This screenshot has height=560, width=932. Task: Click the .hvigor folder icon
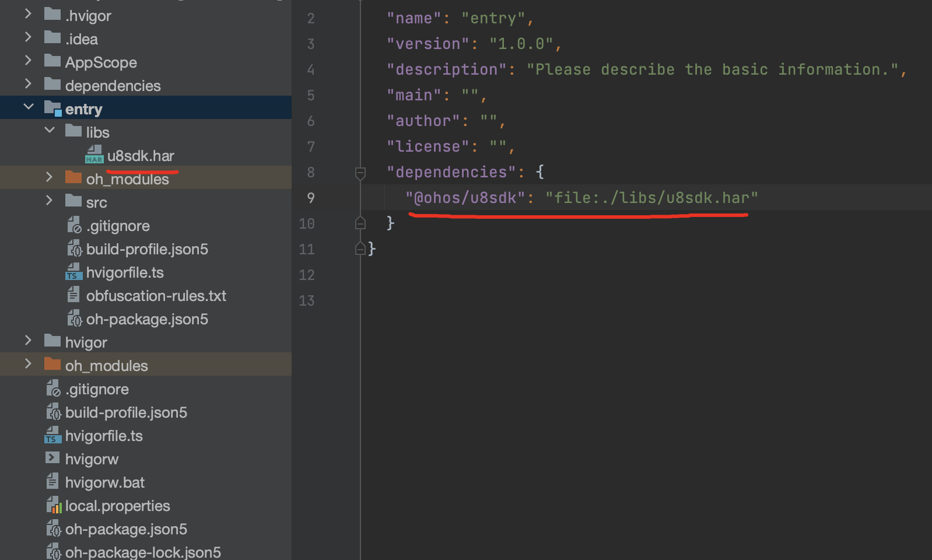coord(52,14)
